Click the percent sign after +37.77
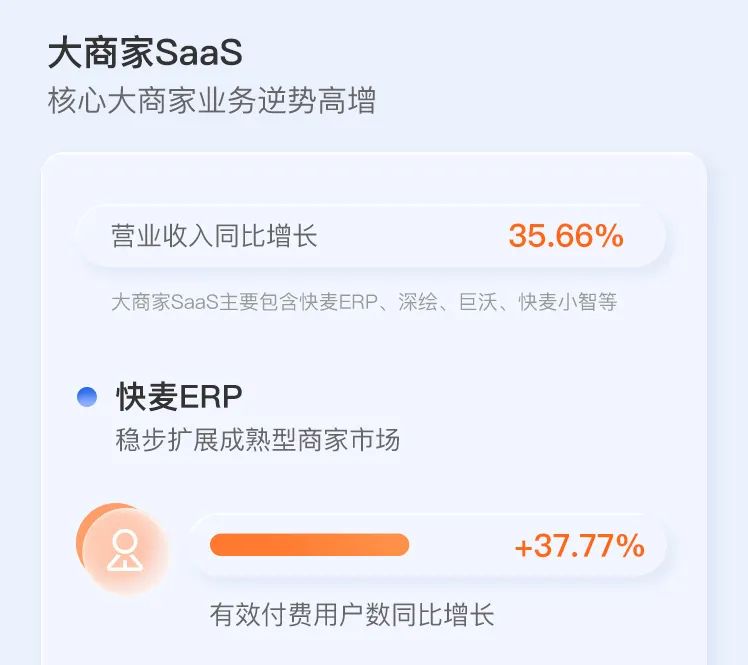 (630, 546)
